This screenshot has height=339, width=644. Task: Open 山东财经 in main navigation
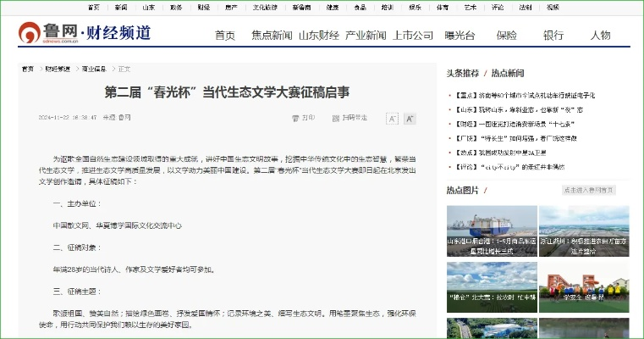pos(318,36)
